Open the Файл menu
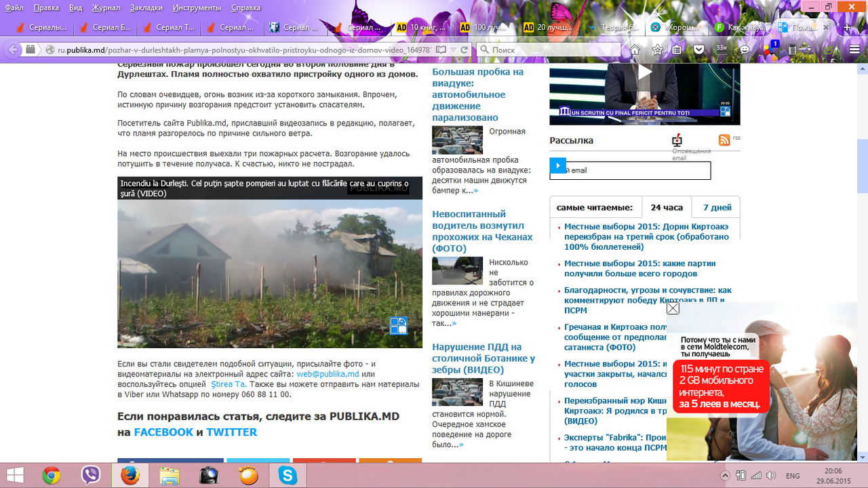The height and width of the screenshot is (488, 868). [14, 7]
